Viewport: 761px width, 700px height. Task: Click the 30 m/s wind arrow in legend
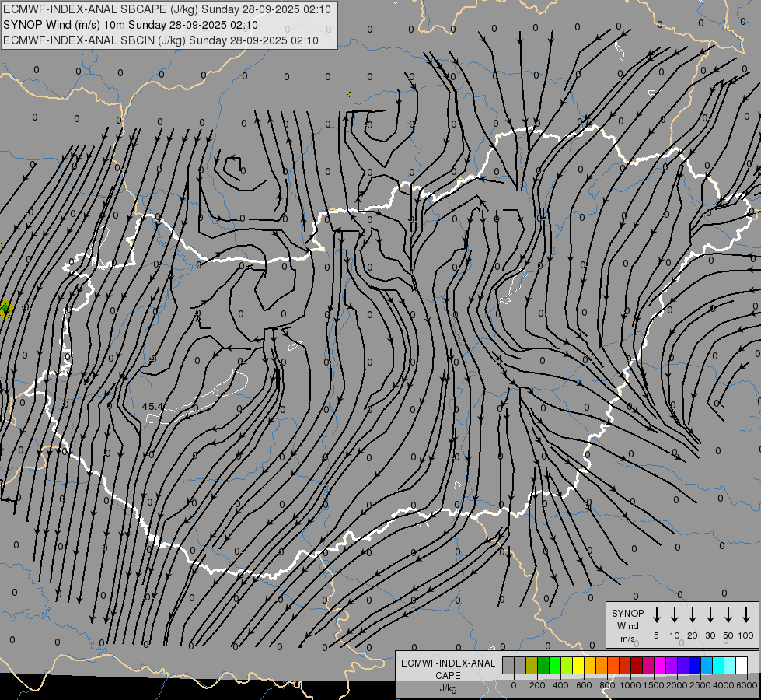(x=710, y=615)
